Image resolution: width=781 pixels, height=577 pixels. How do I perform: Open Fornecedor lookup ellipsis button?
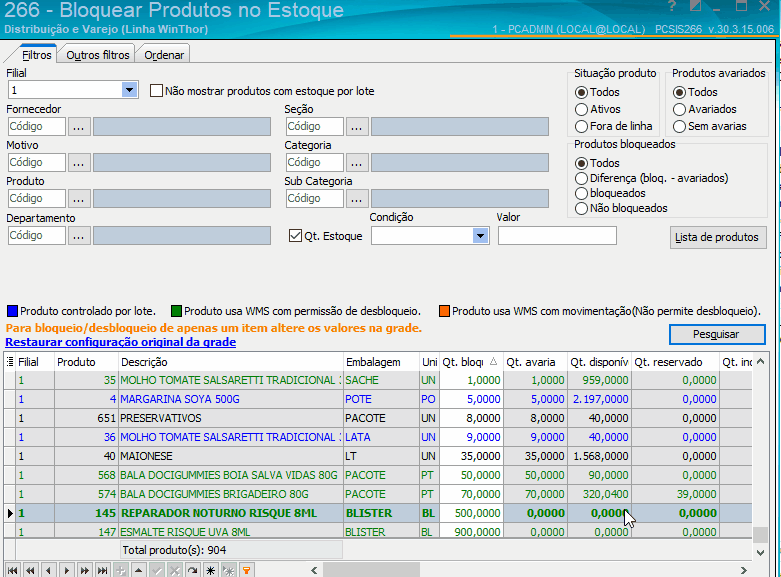79,127
